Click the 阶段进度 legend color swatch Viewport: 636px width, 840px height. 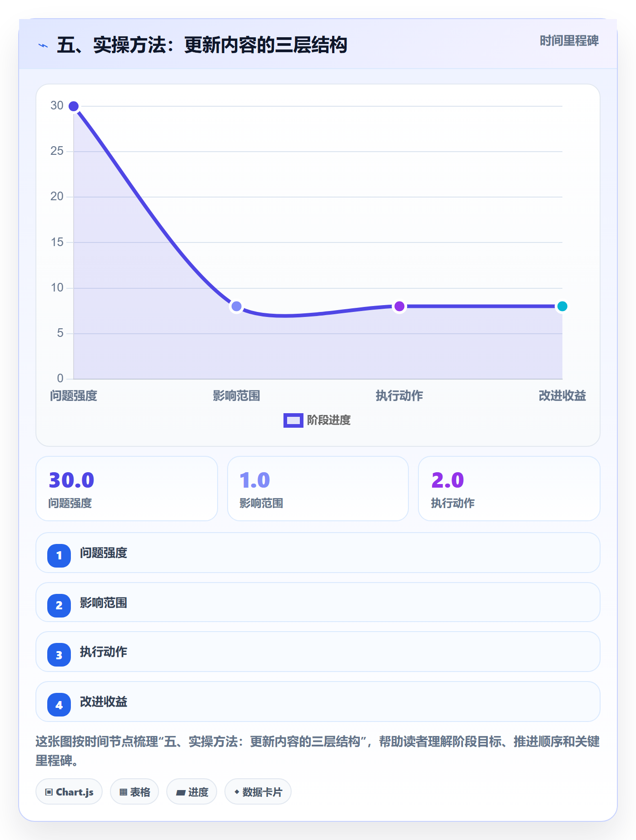coord(293,420)
